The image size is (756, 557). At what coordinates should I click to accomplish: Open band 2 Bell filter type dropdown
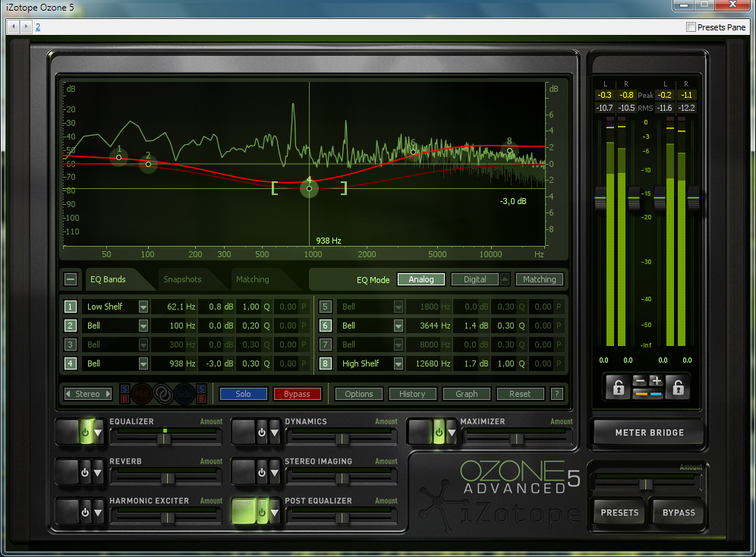[143, 326]
